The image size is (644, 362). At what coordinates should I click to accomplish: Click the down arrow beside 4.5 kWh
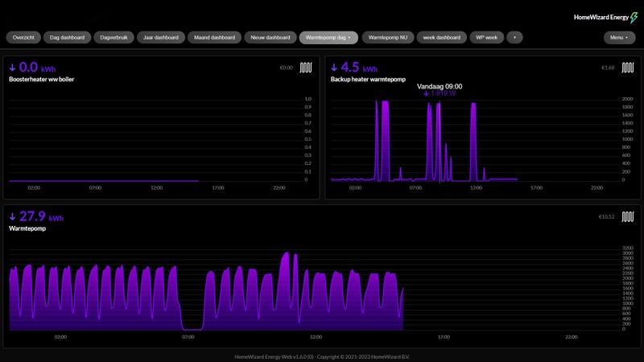coord(335,68)
